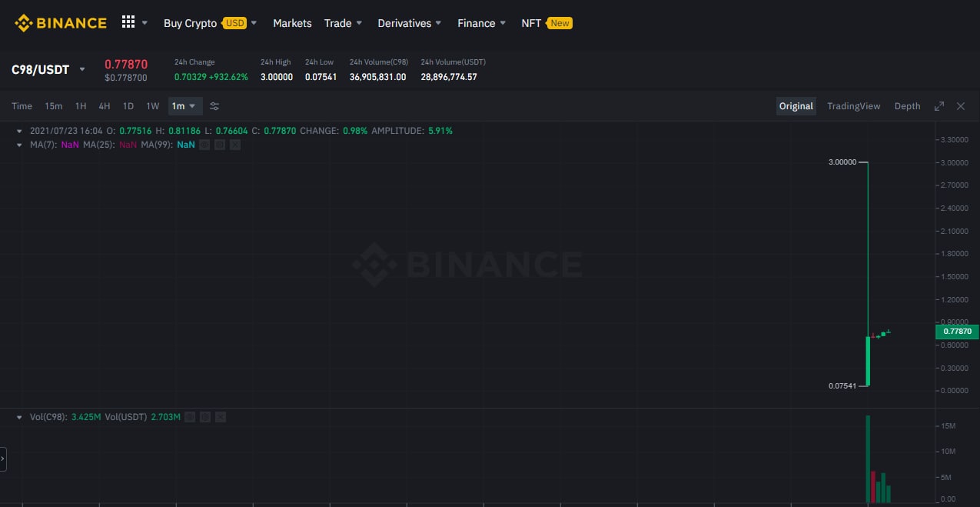Switch to Time line chart view

[22, 106]
